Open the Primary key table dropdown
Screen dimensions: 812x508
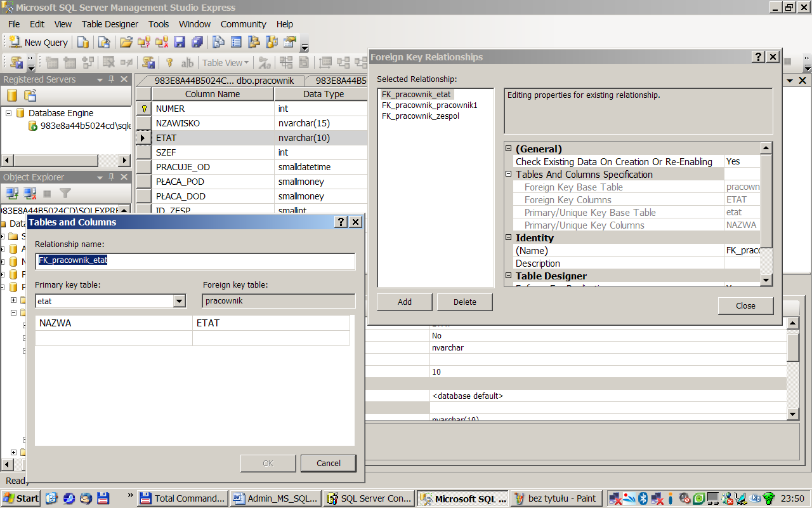(x=180, y=301)
